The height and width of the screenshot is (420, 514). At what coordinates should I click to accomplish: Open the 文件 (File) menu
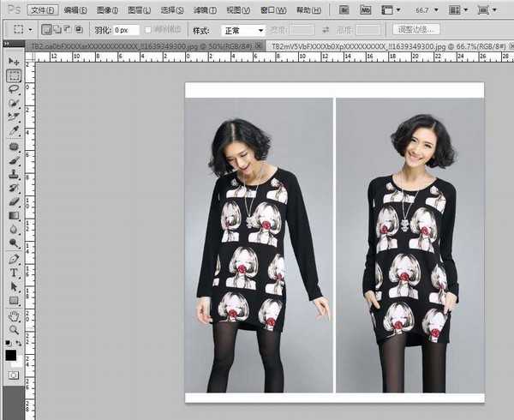(42, 10)
